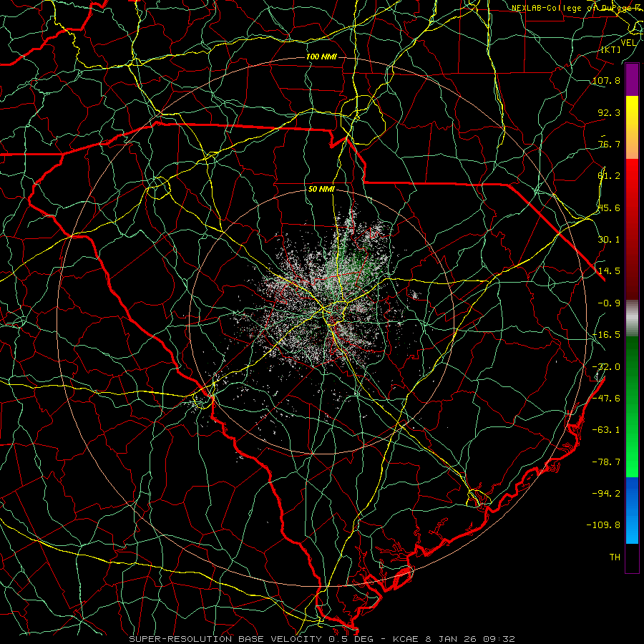Click the Super-Resolution Base Velocity caption
The width and height of the screenshot is (644, 644).
[x=321, y=639]
